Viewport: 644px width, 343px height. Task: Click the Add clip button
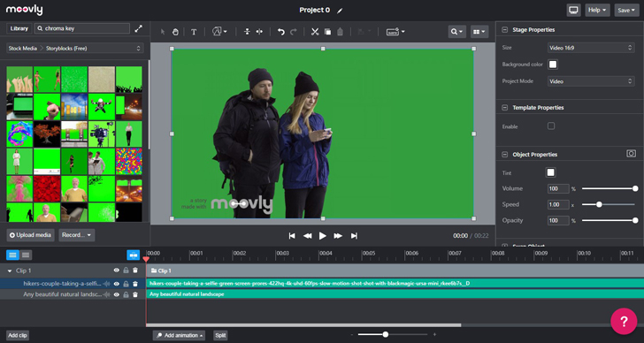pyautogui.click(x=18, y=335)
